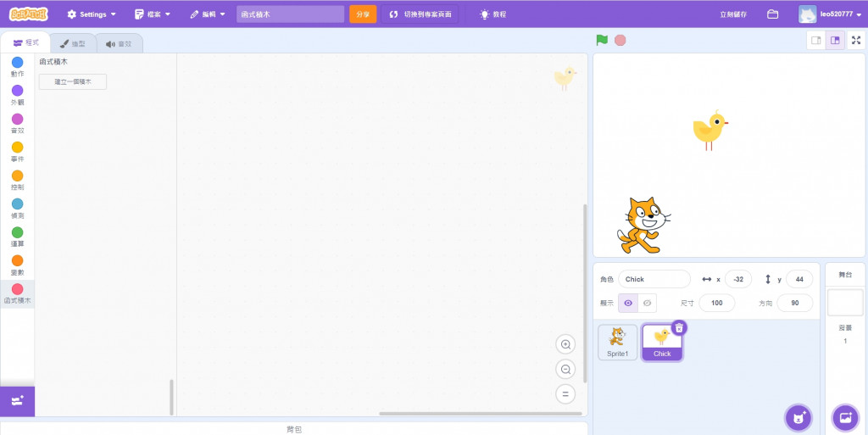The height and width of the screenshot is (435, 868).
Task: Open the My Stuff folder icon
Action: [x=773, y=14]
